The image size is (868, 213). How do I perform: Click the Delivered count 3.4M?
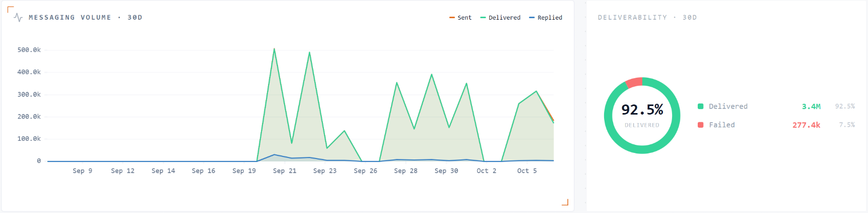[x=811, y=107]
